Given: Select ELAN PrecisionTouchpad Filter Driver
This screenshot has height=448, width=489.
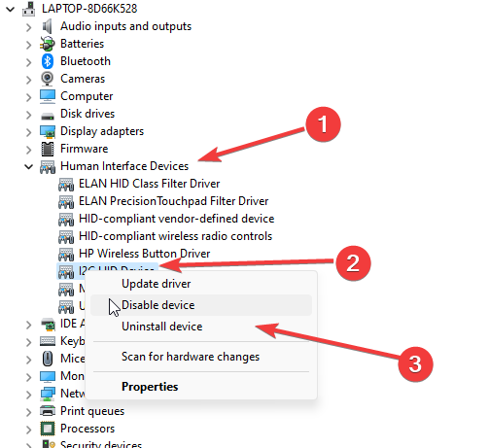Looking at the screenshot, I should click(x=174, y=201).
